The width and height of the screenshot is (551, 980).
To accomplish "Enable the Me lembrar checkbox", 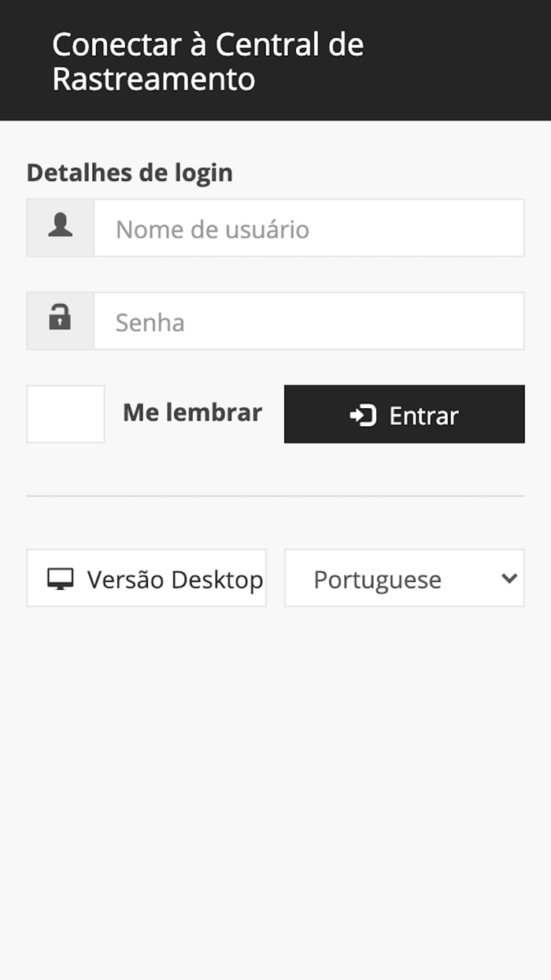I will (65, 414).
